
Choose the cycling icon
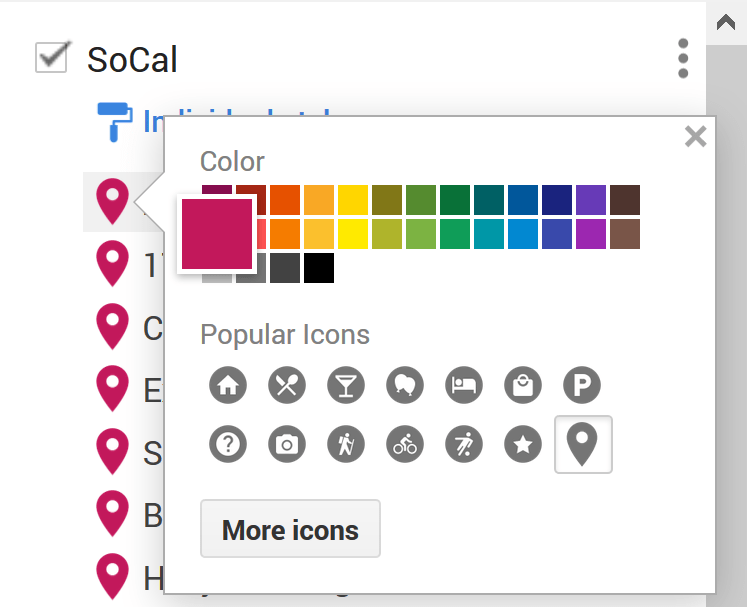[x=405, y=445]
